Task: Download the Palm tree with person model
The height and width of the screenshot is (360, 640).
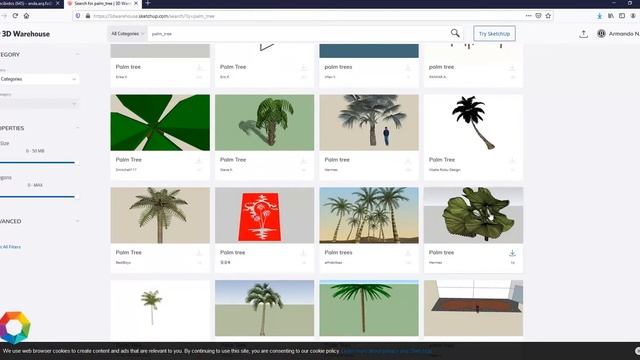Action: pyautogui.click(x=408, y=160)
